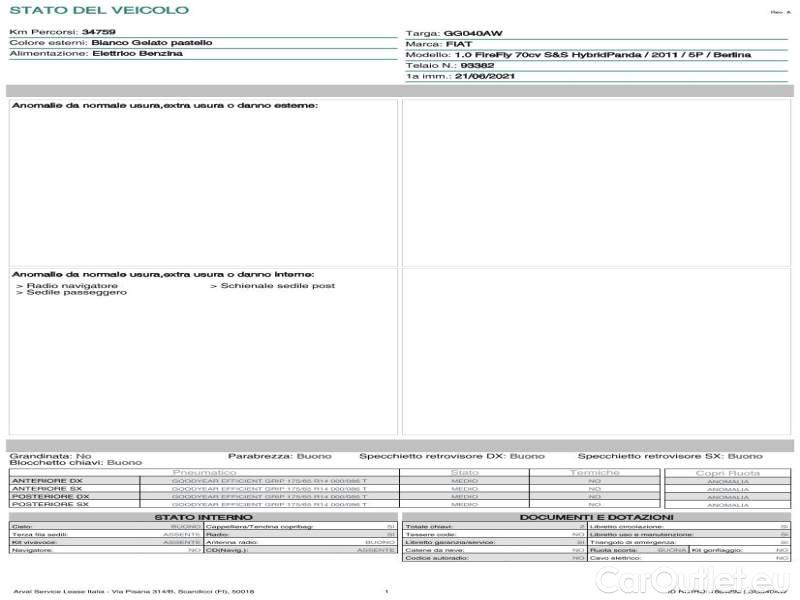Screen dimensions: 800x600
Task: Click the 'Stato' column header in tyre table
Action: (464, 472)
